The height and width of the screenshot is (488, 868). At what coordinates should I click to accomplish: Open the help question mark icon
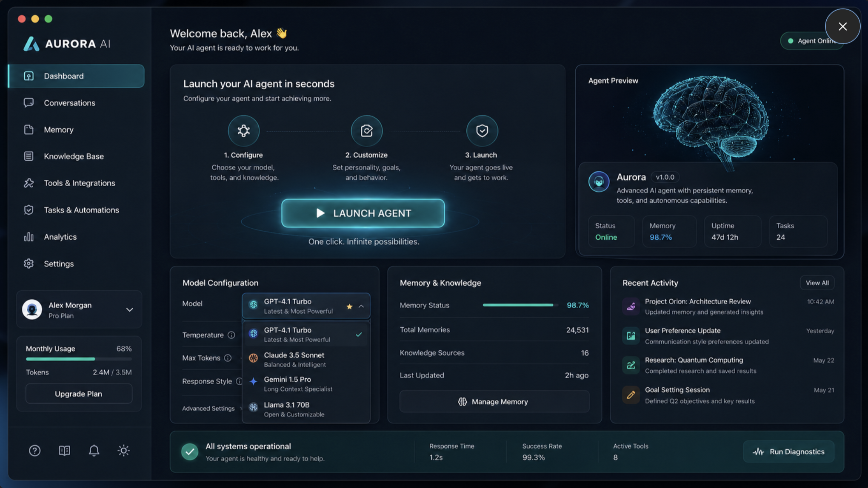click(x=34, y=450)
